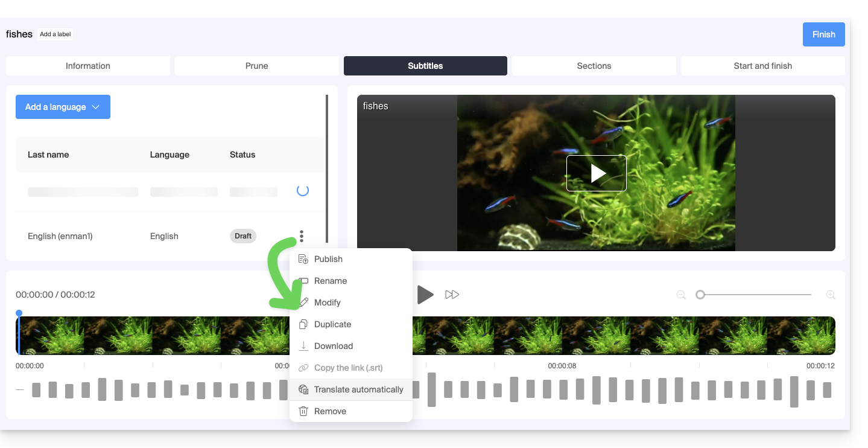
Task: Click the zoom out magnifier icon
Action: click(681, 295)
